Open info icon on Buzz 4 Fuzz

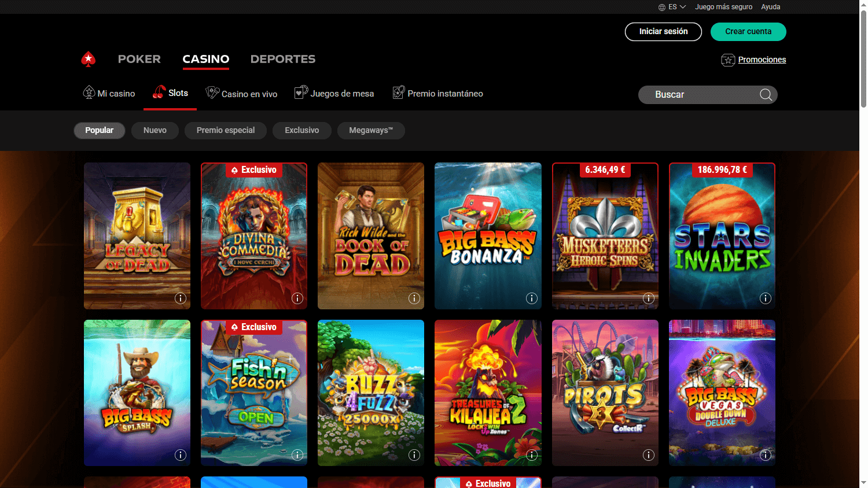click(x=414, y=455)
